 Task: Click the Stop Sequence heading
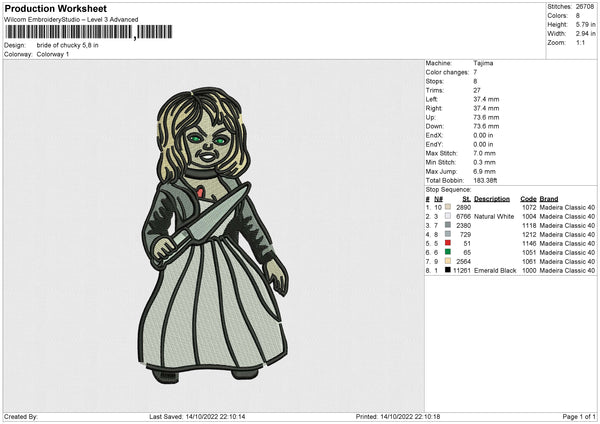point(448,188)
